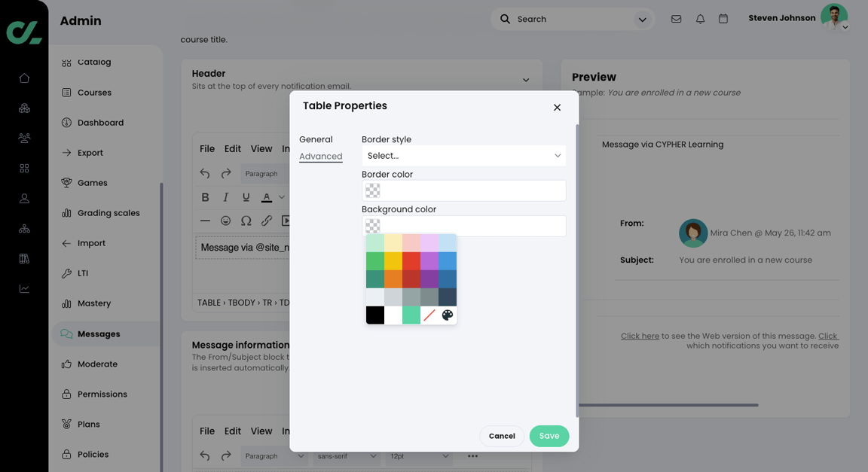The image size is (868, 472).
Task: Close the Table Properties dialog
Action: 557,108
